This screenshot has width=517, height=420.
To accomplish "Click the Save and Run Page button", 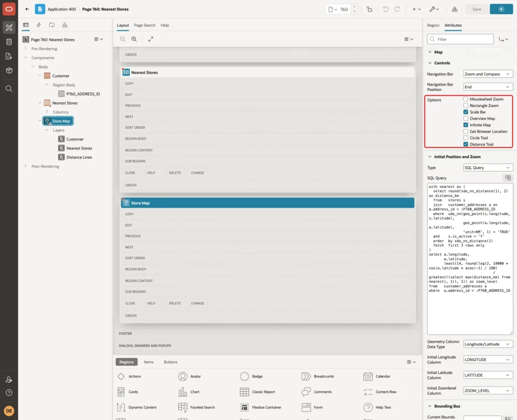I will pyautogui.click(x=501, y=9).
